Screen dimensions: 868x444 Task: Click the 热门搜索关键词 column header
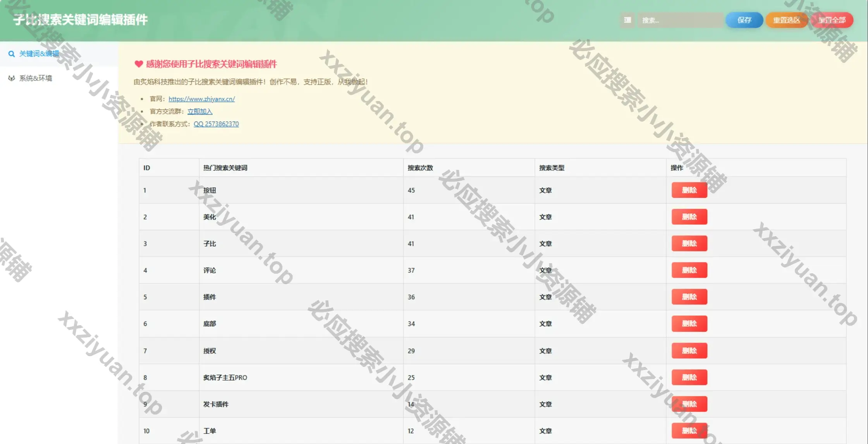(225, 168)
